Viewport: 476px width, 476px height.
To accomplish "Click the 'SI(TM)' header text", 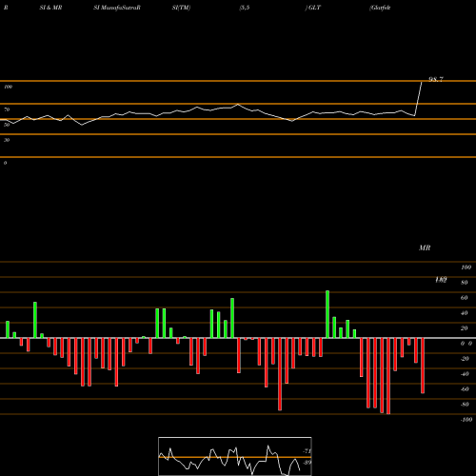I will point(181,8).
